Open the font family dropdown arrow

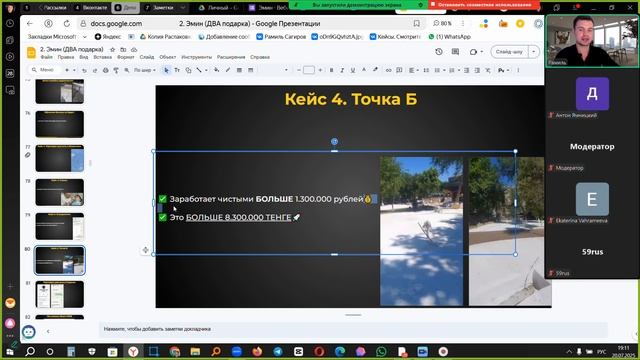[x=286, y=70]
